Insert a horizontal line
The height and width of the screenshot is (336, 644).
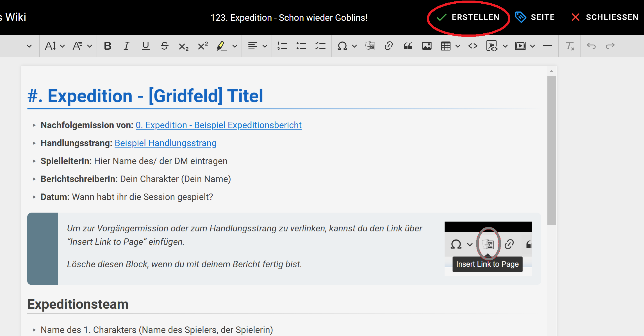point(547,46)
